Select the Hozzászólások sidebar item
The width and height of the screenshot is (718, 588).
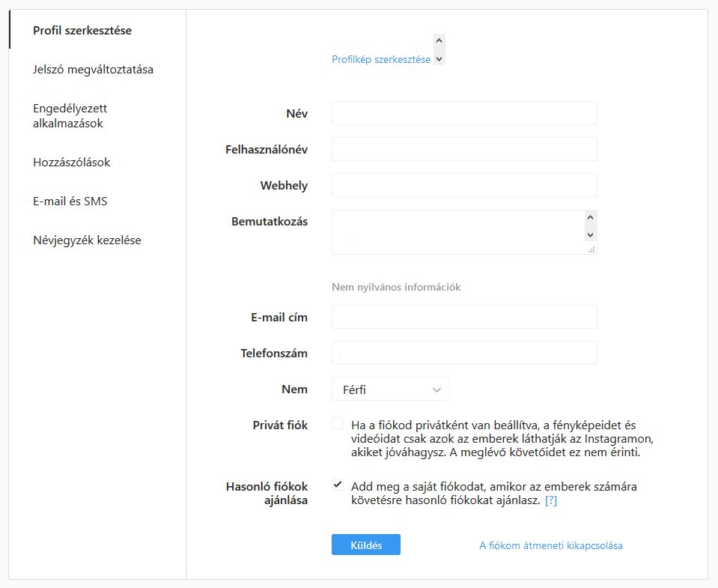tap(71, 162)
